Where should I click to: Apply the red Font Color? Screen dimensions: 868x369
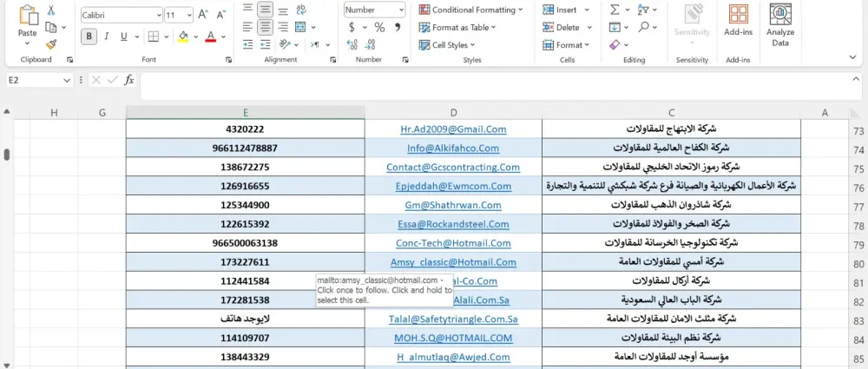click(210, 36)
